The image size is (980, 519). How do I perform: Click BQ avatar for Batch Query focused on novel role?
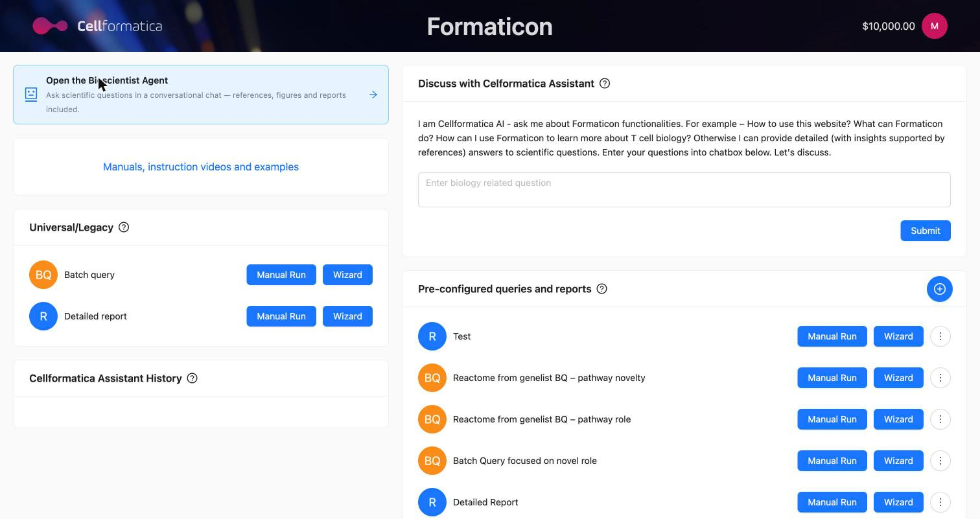coord(432,461)
